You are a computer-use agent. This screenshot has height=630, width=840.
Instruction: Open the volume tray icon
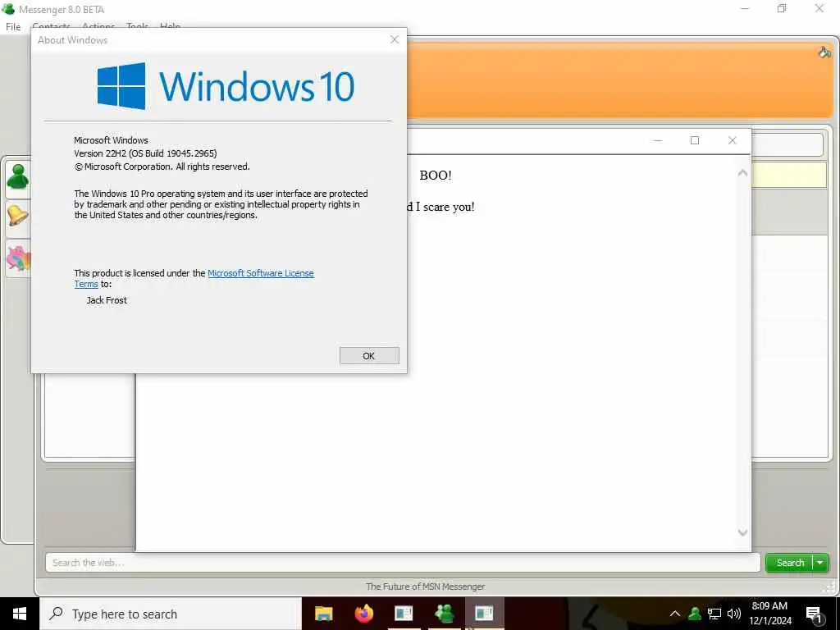tap(734, 614)
